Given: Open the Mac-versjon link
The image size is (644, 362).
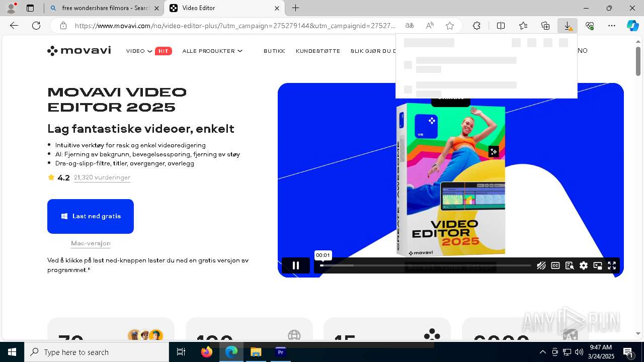Looking at the screenshot, I should (x=91, y=243).
